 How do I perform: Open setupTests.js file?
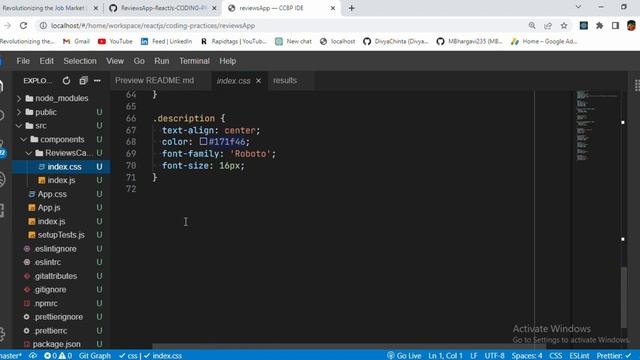(x=61, y=235)
